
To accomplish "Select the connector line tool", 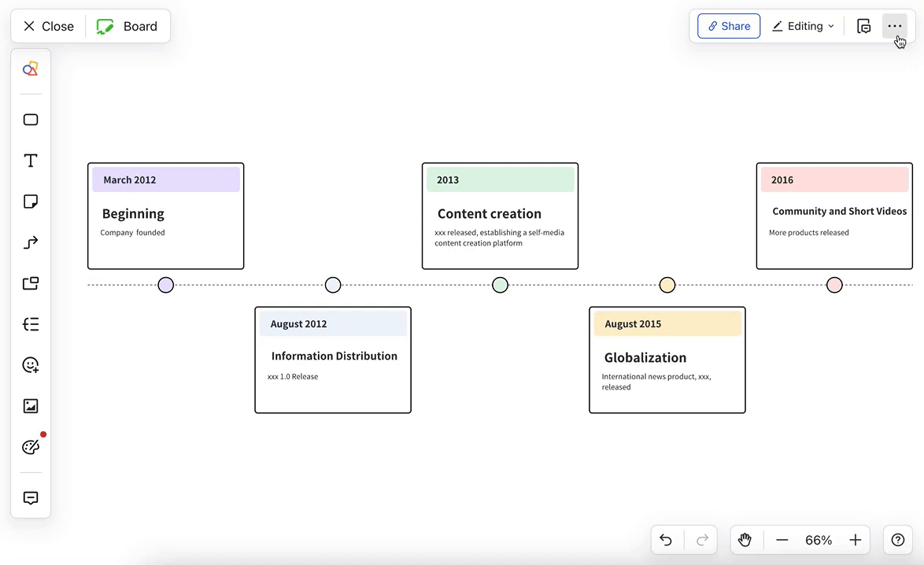I will pos(30,242).
